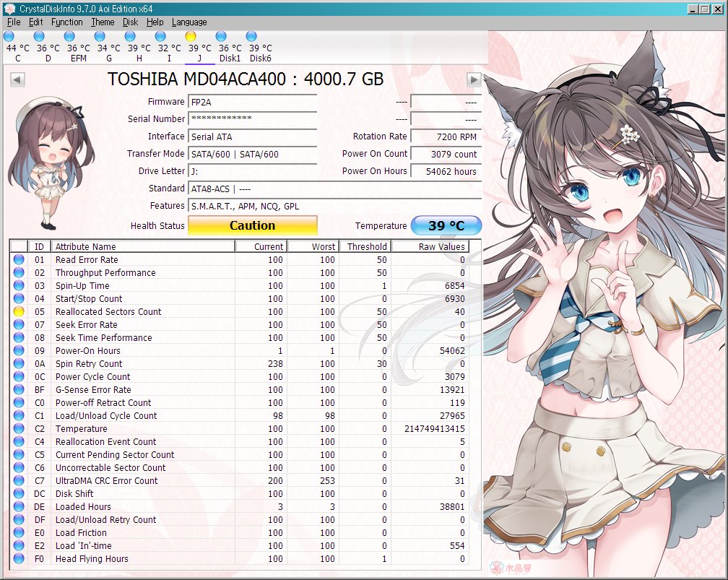Select the Load/Unload Cycle Count row name

[x=106, y=415]
